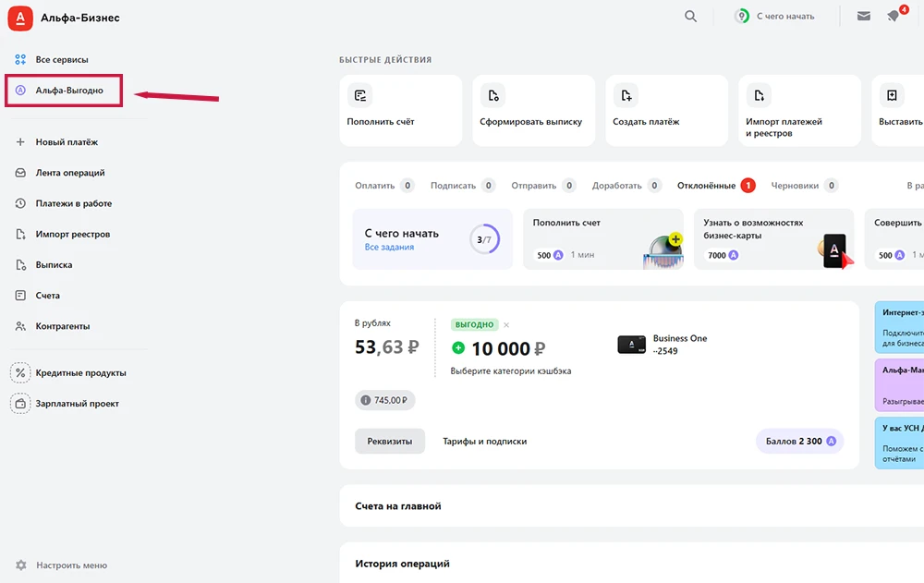Click the 3/7 circular progress indicator

(484, 239)
